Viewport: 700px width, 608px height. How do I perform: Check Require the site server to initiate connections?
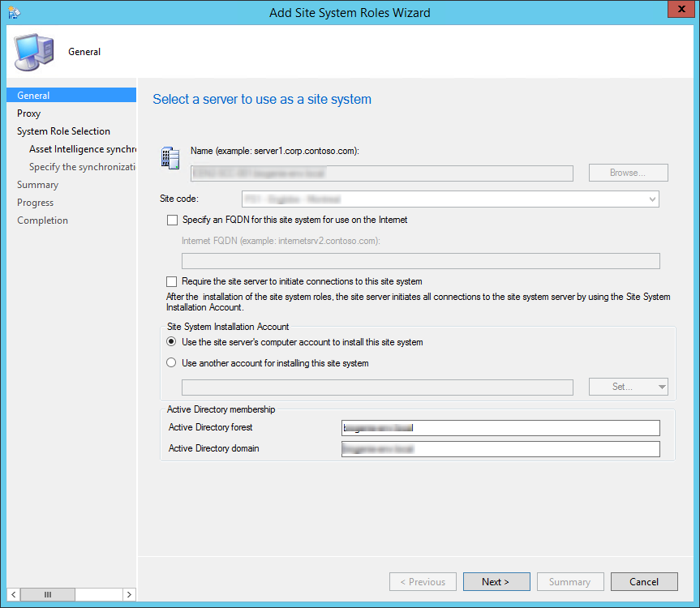click(x=171, y=281)
